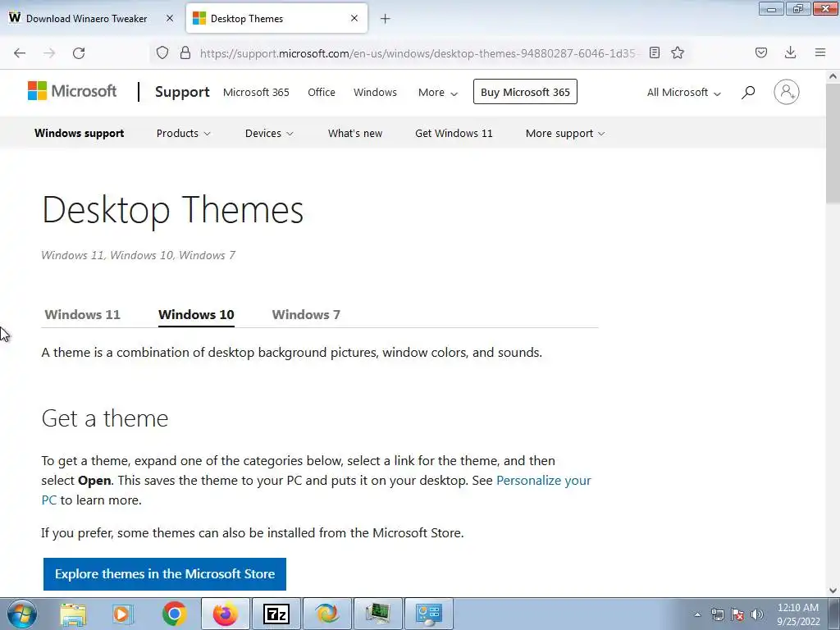The image size is (840, 630).
Task: Click the site security padlock icon
Action: point(185,52)
